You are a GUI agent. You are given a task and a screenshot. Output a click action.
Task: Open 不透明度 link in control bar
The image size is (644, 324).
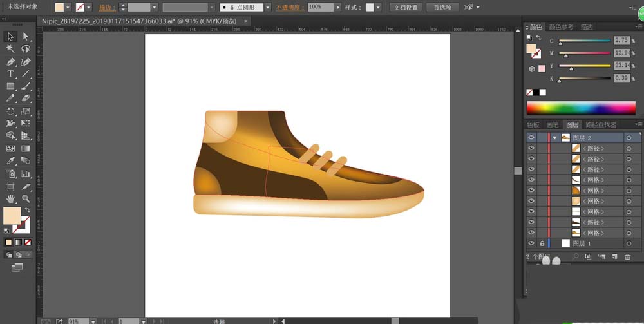tap(290, 8)
